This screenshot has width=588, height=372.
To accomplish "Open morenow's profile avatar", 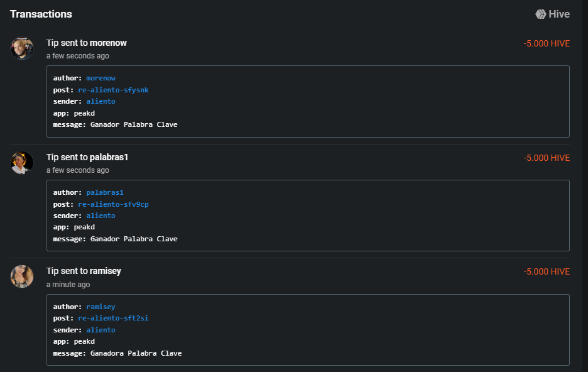I will click(22, 48).
